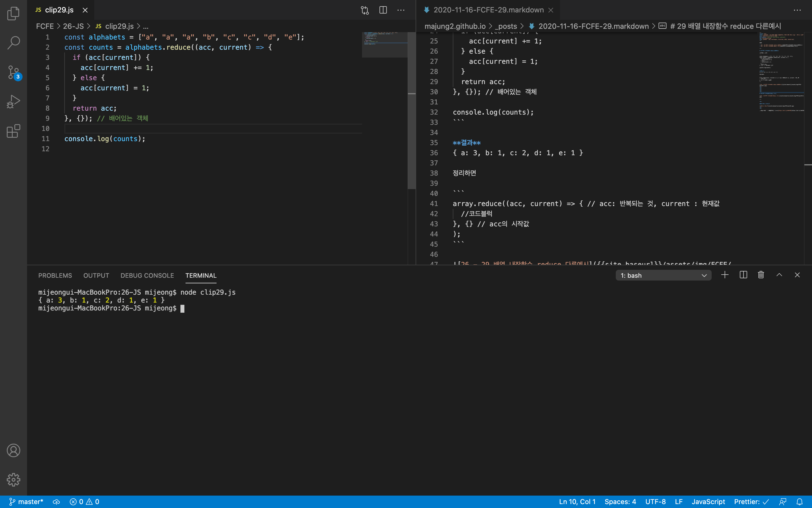Click _posts folder in the right breadcrumb
The width and height of the screenshot is (812, 508).
click(506, 26)
